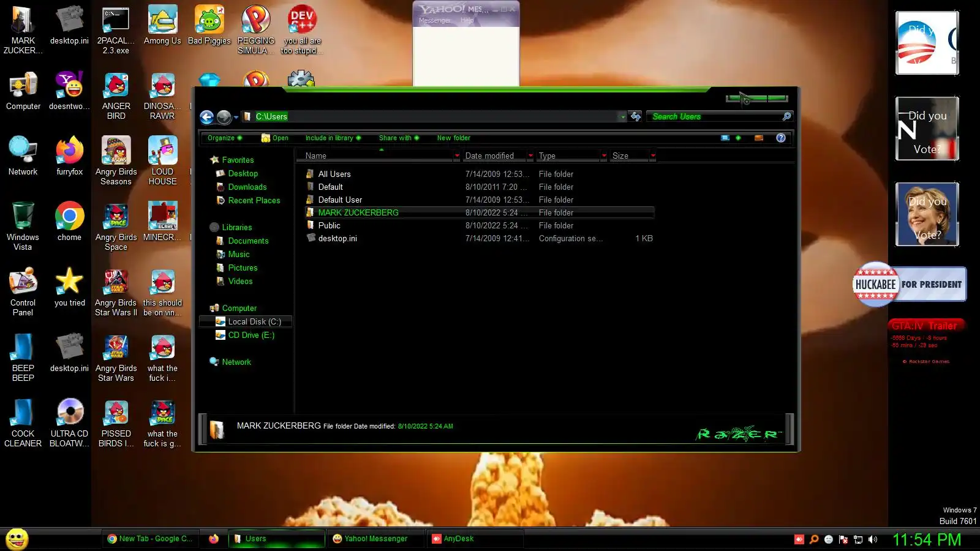Open the Recent pages arrow beside Forward

[x=236, y=117]
